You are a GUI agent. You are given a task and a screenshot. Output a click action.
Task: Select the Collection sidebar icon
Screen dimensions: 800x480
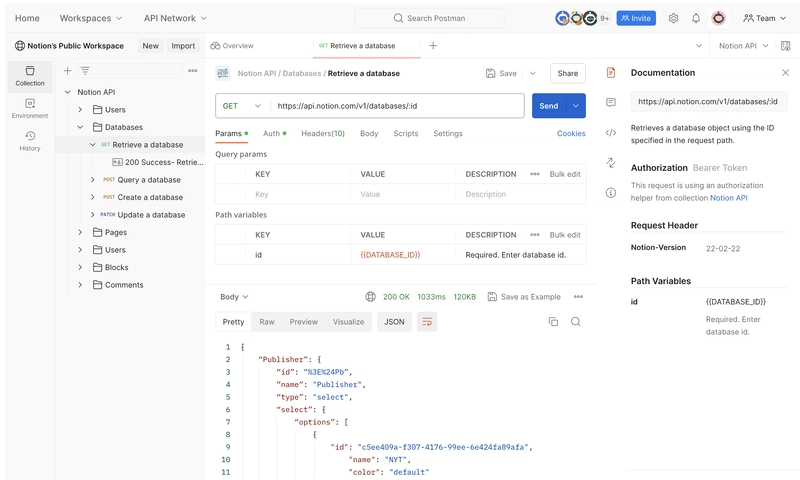pyautogui.click(x=30, y=77)
